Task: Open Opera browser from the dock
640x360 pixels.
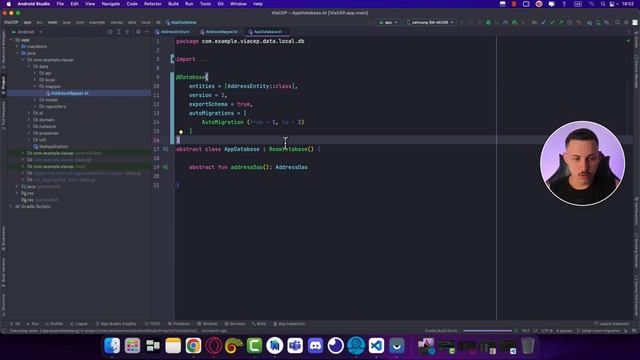Action: click(214, 346)
